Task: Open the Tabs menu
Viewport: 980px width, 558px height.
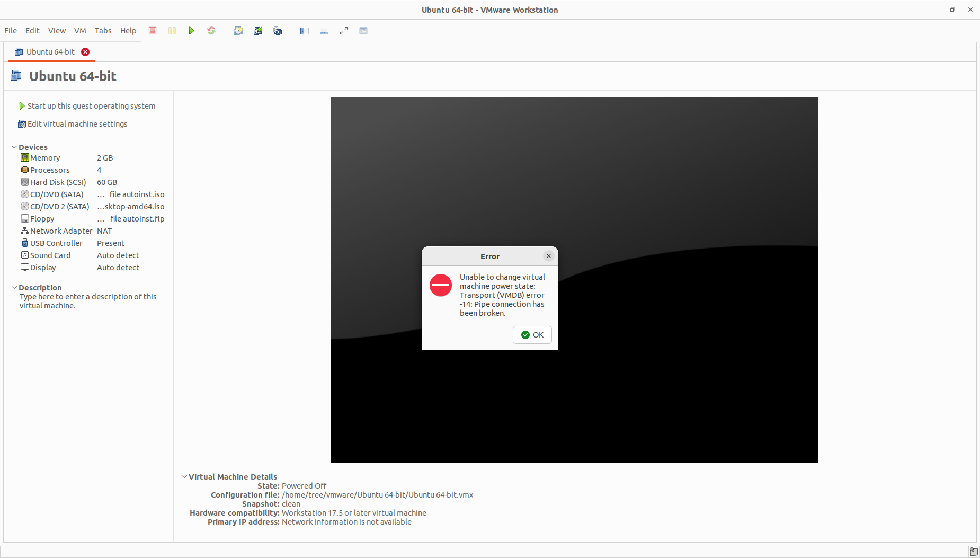Action: pos(103,31)
